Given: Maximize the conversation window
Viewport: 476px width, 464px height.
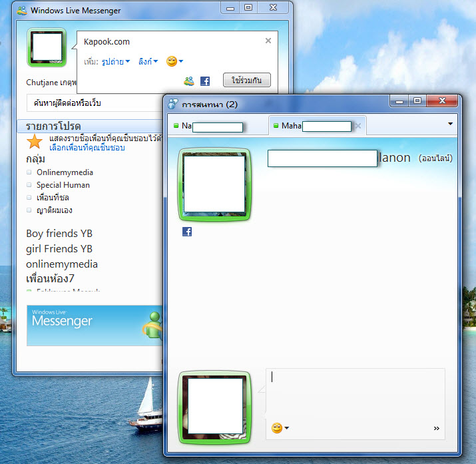Looking at the screenshot, I should tap(417, 101).
